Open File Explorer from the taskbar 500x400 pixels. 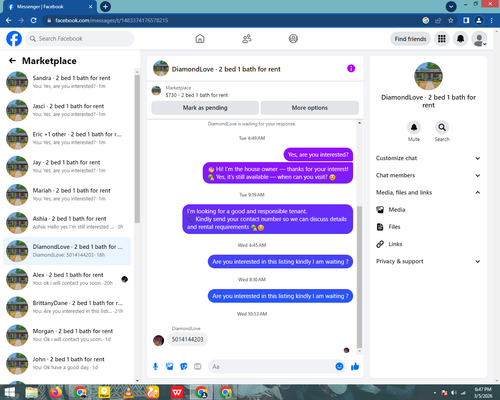coord(32,392)
